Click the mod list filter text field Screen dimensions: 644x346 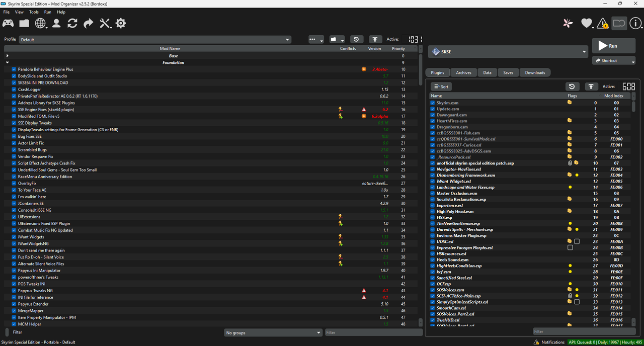pos(373,332)
